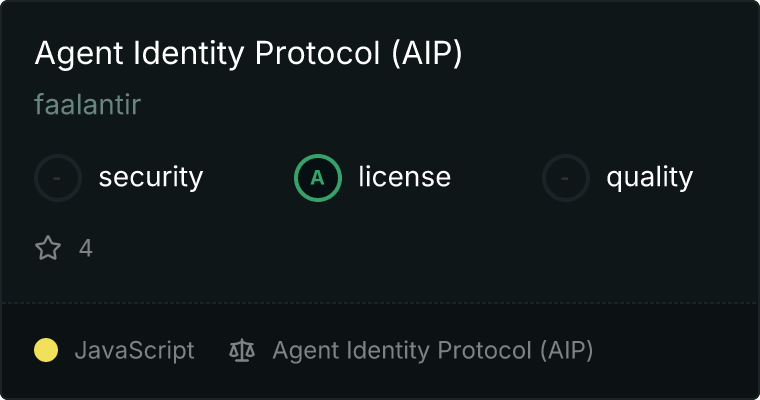Click the JavaScript language label
Screen dimensions: 760x400
tap(134, 350)
